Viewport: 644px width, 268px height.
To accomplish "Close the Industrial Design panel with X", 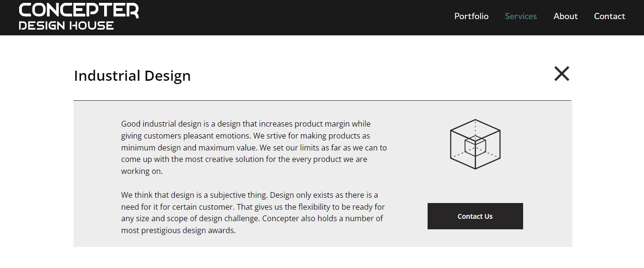I will pos(561,74).
